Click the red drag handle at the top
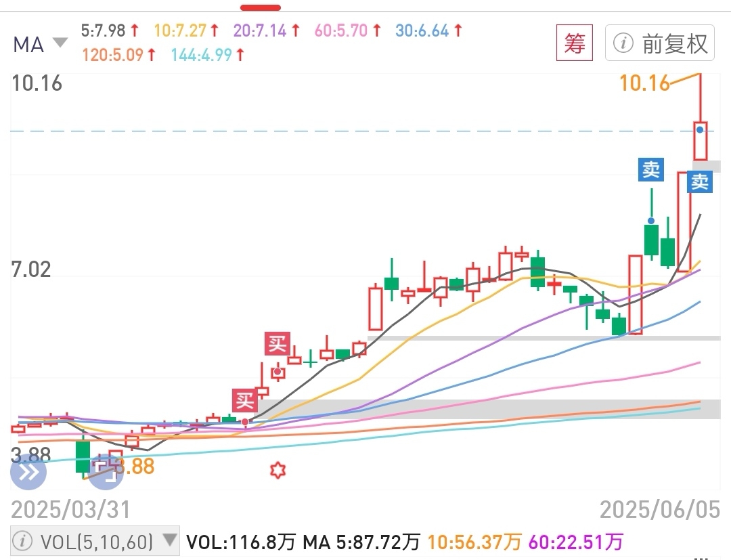 click(x=261, y=7)
